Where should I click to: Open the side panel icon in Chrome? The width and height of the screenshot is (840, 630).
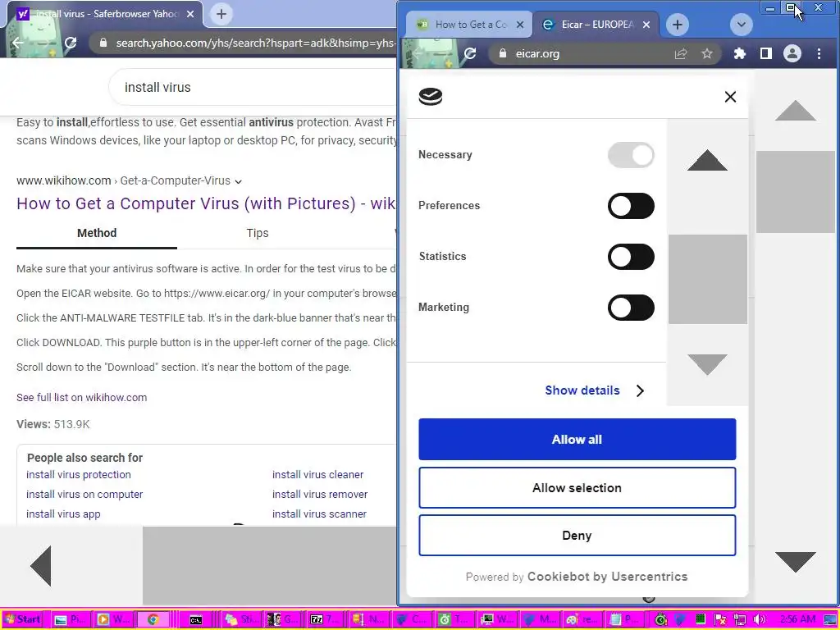click(766, 53)
